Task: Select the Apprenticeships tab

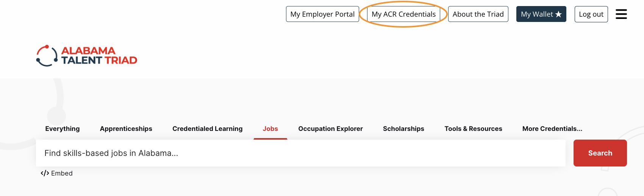Action: coord(126,129)
